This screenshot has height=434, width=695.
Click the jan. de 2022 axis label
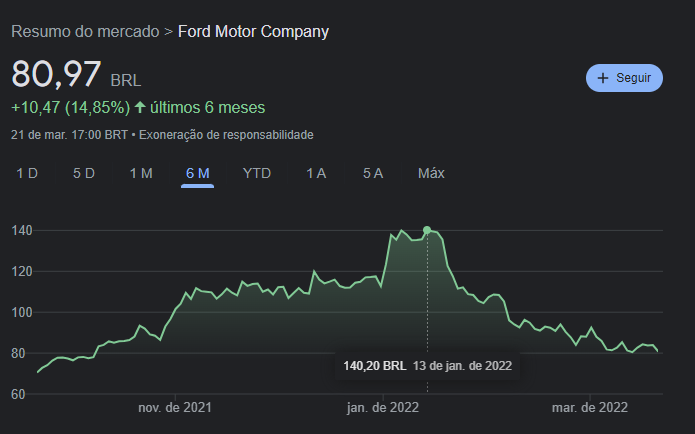(383, 407)
